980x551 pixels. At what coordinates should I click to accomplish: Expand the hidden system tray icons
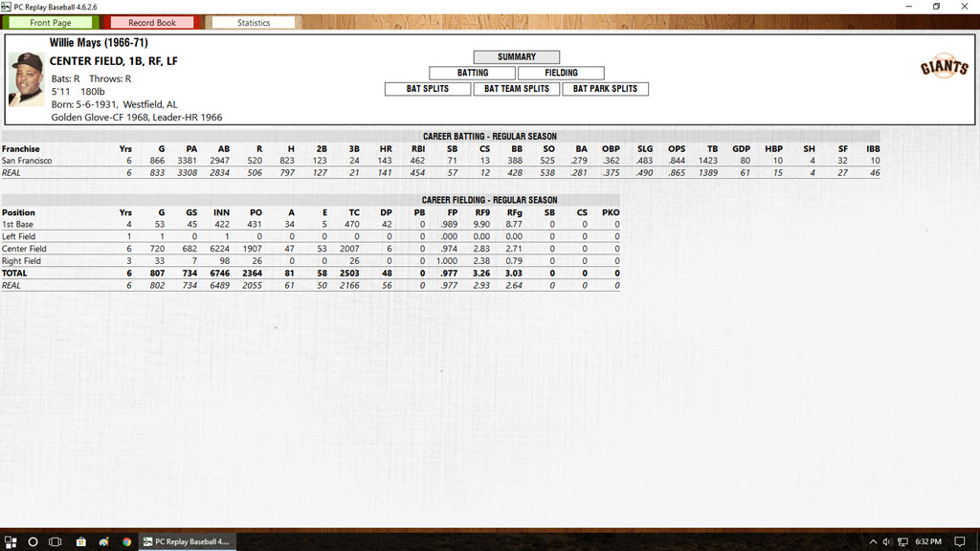click(872, 541)
